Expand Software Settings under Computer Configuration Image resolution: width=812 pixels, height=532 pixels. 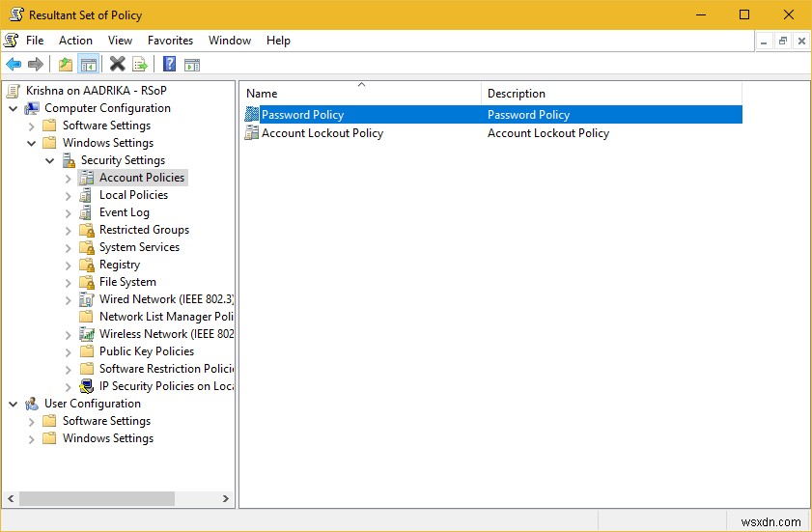pos(31,126)
